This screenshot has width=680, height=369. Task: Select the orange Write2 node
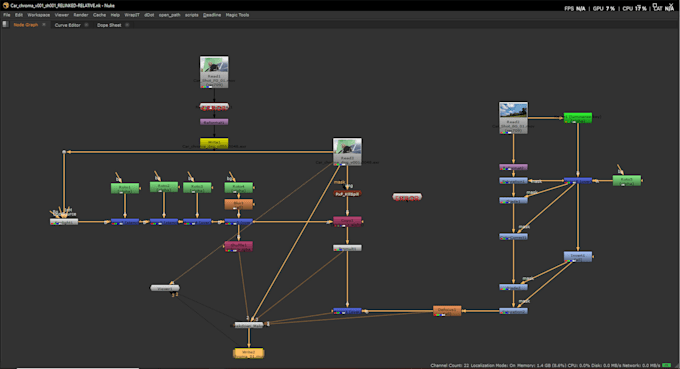point(249,353)
